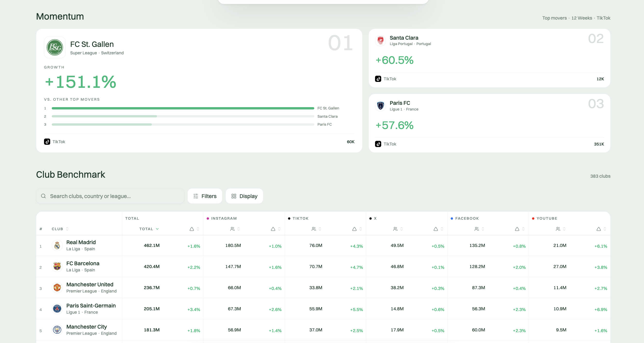The image size is (644, 343).
Task: Click the Santa Clara club crest
Action: coord(380,40)
